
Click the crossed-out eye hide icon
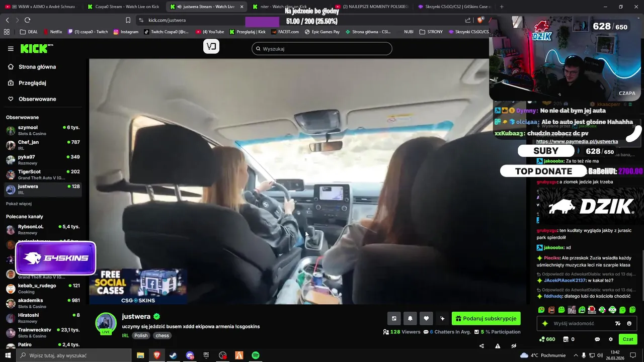tap(514, 346)
